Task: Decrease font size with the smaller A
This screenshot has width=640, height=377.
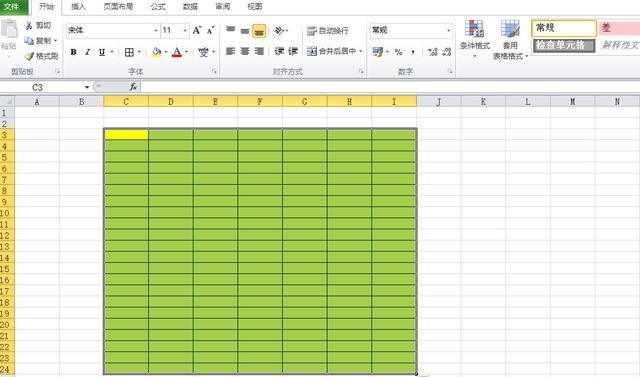Action: tap(211, 30)
